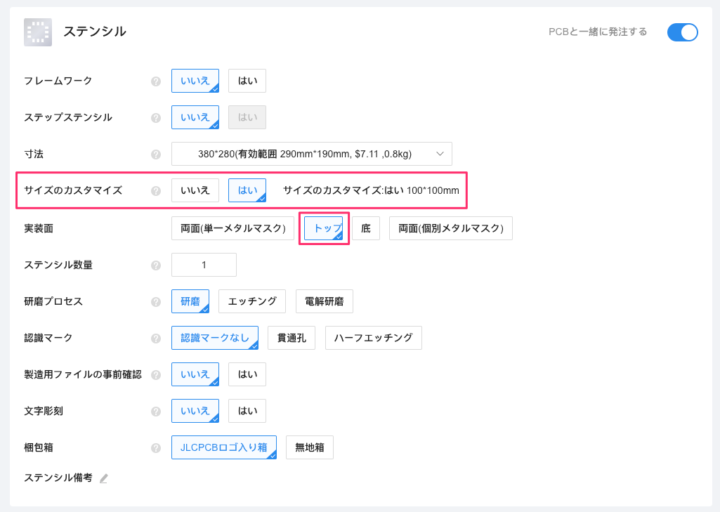Select はい for 文字彫刻
This screenshot has height=512, width=720.
coord(247,410)
